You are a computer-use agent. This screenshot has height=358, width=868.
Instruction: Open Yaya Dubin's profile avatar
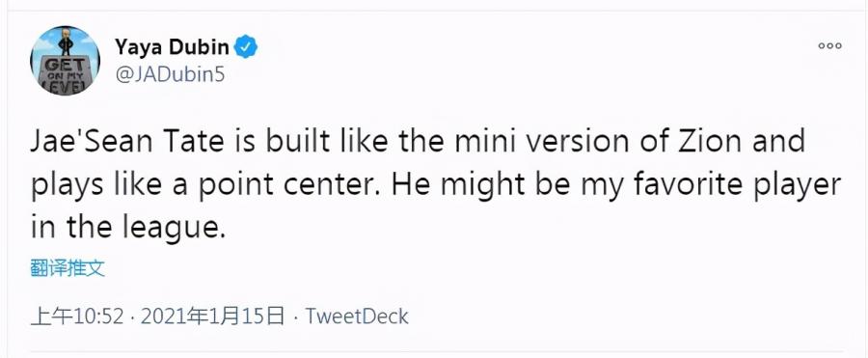tap(66, 61)
